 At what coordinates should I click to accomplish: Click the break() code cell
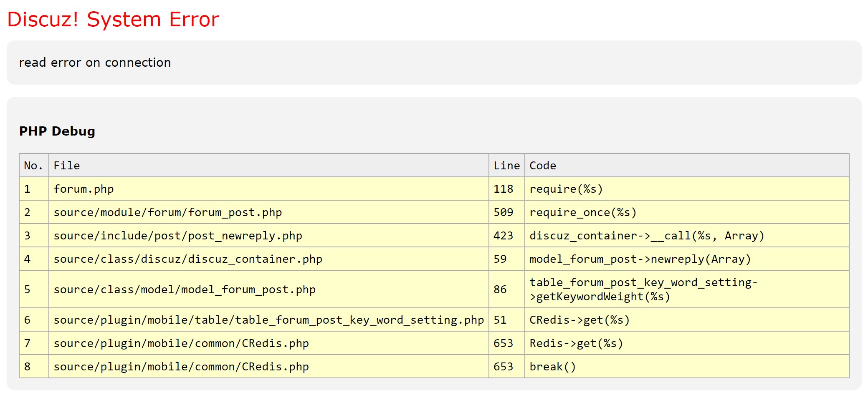pyautogui.click(x=553, y=367)
